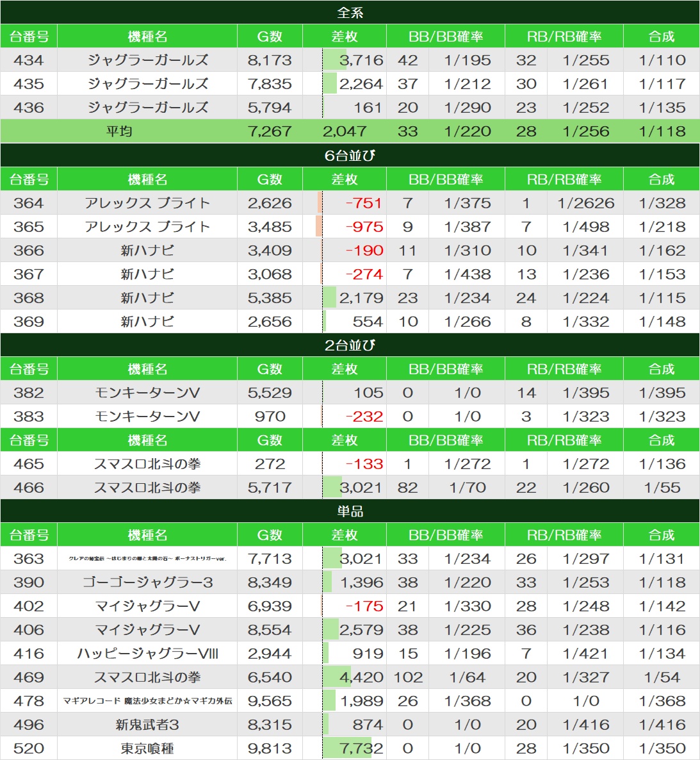Select BB rate 1/196 in row 416
The width and height of the screenshot is (700, 760).
(x=468, y=654)
